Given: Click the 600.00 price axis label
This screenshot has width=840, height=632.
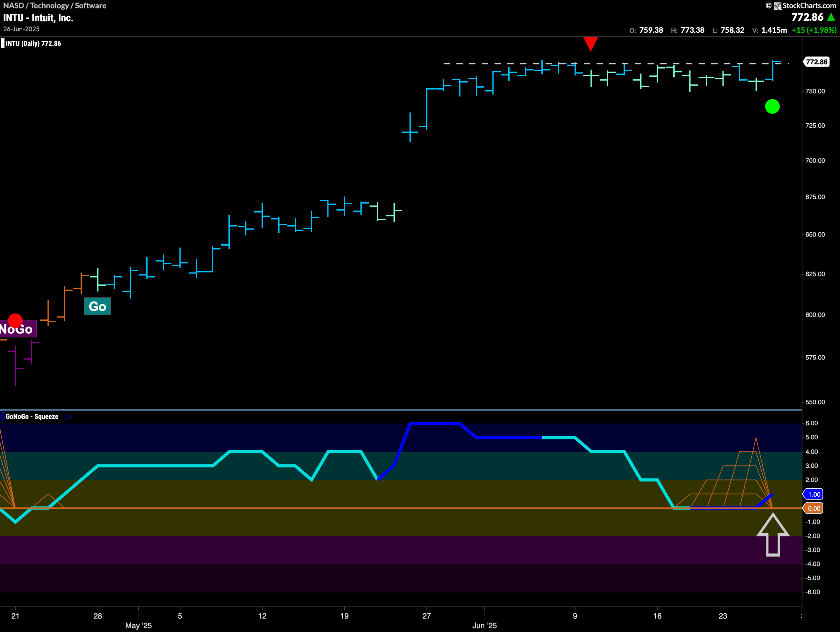Looking at the screenshot, I should 815,315.
